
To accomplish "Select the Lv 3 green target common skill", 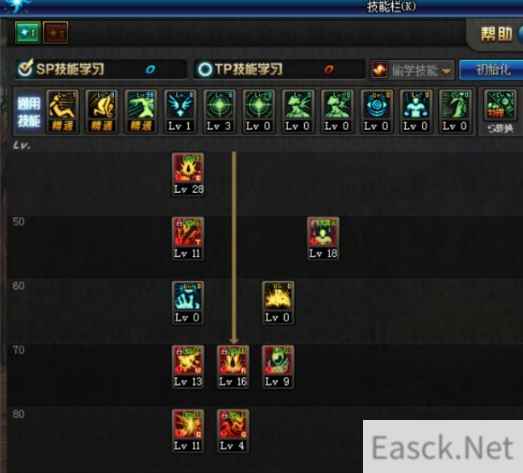I will (x=219, y=112).
